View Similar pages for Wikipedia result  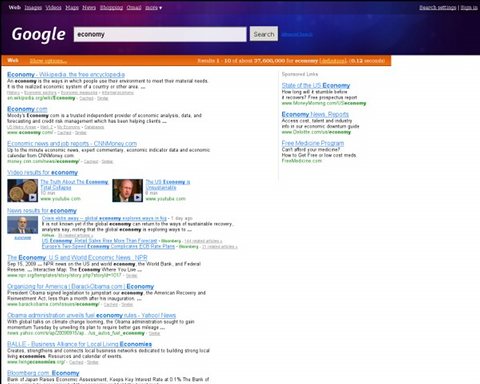tap(103, 98)
